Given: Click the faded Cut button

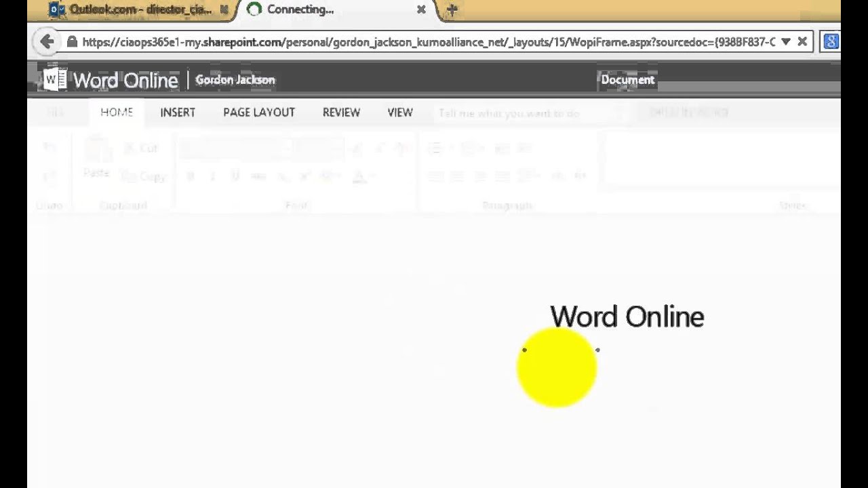Looking at the screenshot, I should [x=141, y=148].
